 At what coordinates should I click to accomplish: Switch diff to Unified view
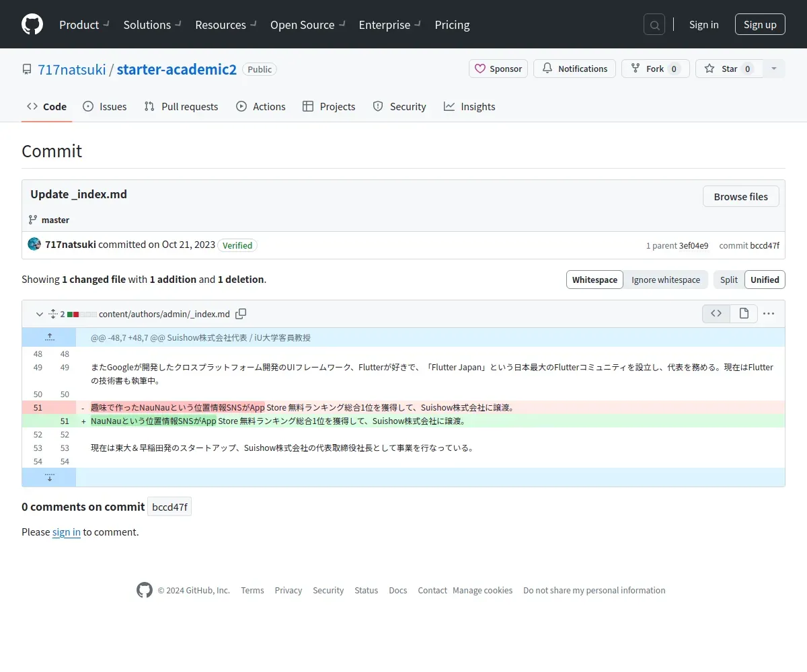coord(765,280)
